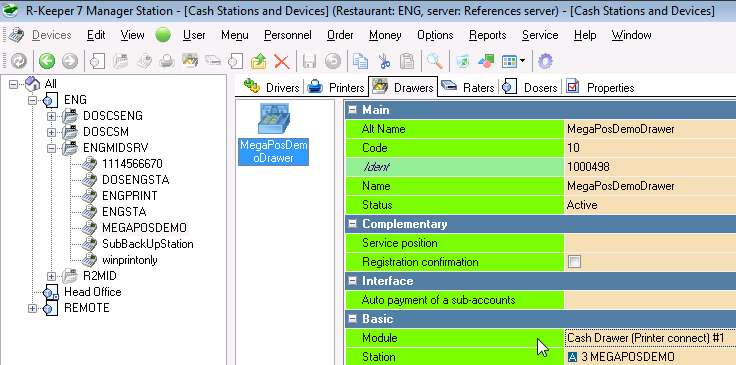Paste using the clipboard icon
The width and height of the screenshot is (736, 365).
(407, 61)
